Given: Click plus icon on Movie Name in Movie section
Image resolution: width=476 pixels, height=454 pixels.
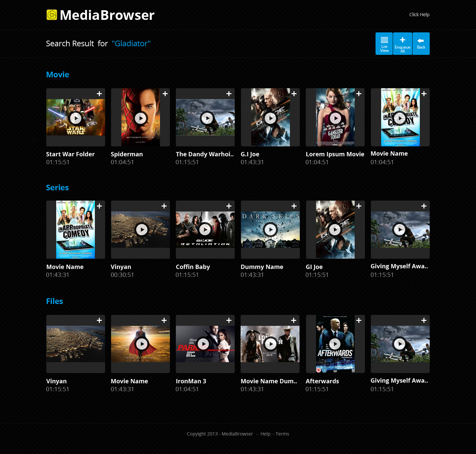Looking at the screenshot, I should point(424,94).
